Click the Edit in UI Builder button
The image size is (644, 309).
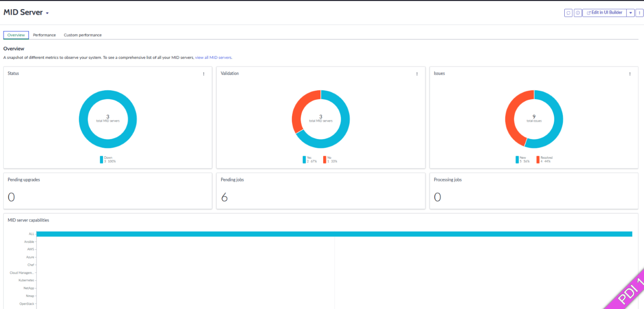click(604, 13)
